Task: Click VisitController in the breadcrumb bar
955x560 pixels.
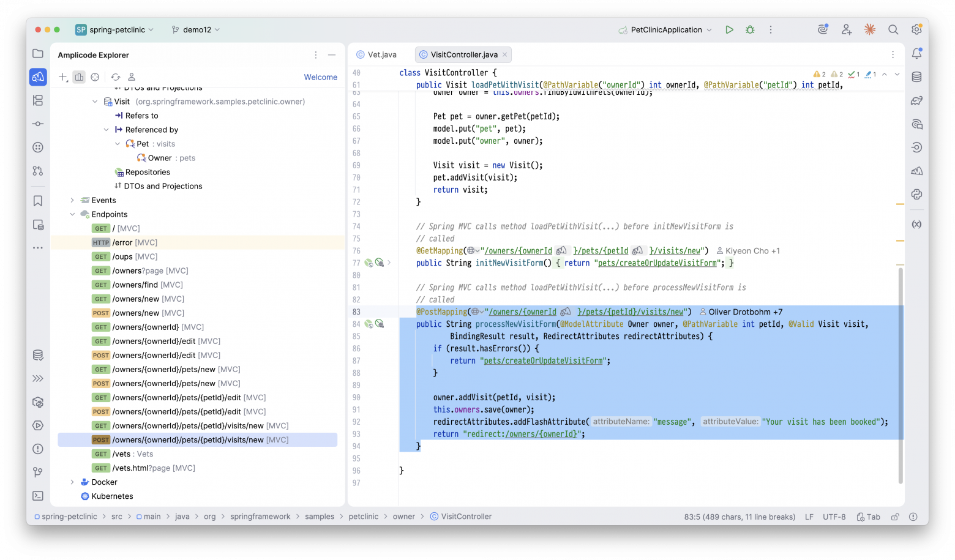Action: point(461,517)
